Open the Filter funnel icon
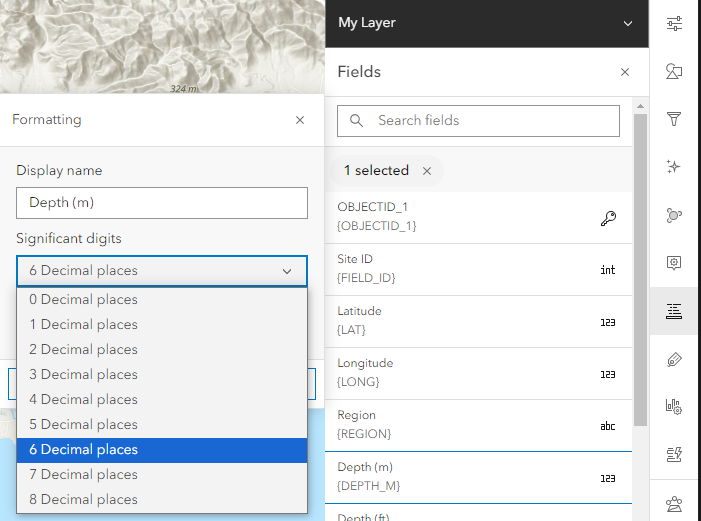701x521 pixels. coord(674,119)
